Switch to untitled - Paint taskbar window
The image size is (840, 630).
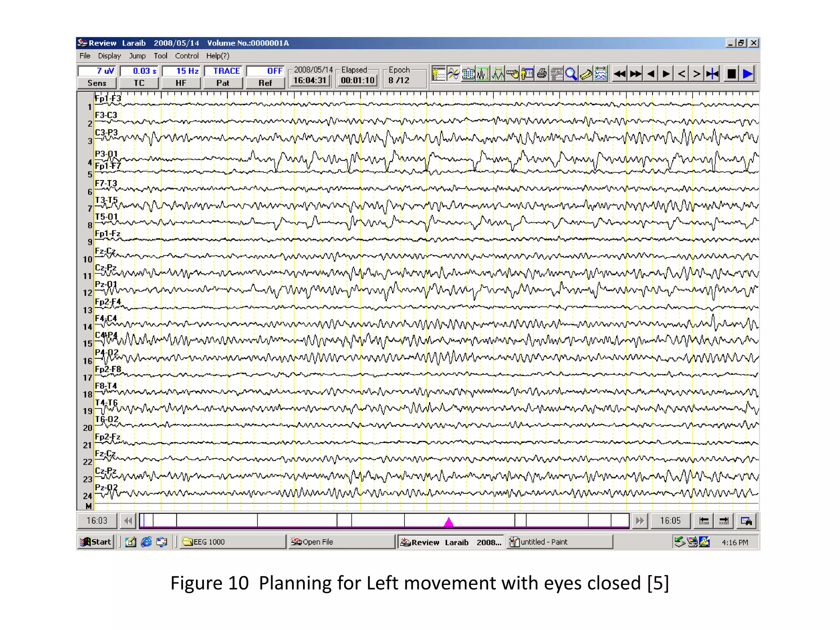click(559, 542)
